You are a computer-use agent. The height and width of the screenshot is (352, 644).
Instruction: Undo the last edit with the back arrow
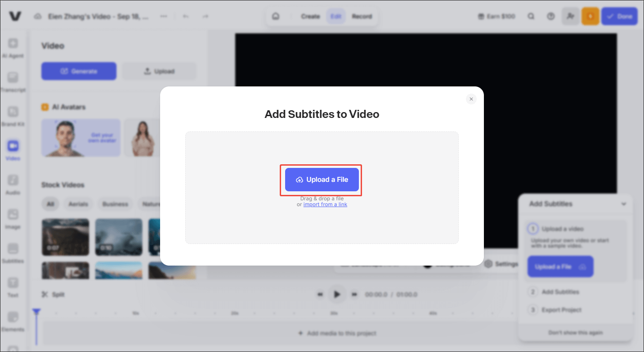point(185,16)
